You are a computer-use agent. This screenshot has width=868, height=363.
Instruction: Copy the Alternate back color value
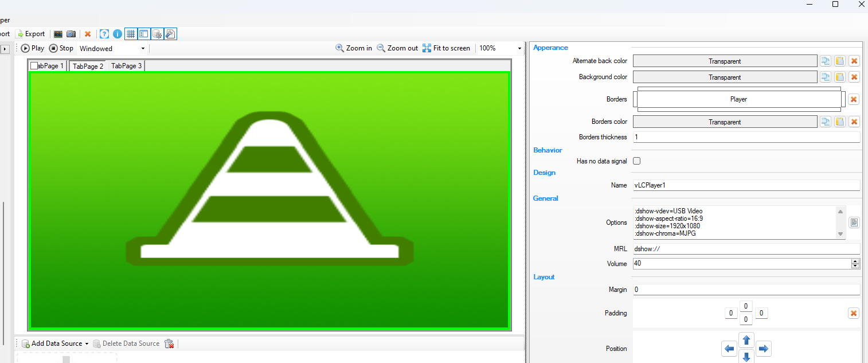click(x=825, y=61)
